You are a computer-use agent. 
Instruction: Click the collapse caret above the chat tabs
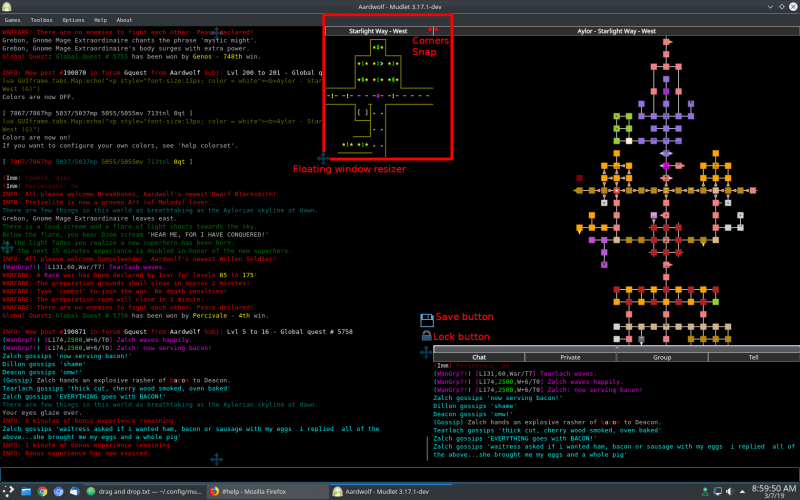pyautogui.click(x=616, y=348)
